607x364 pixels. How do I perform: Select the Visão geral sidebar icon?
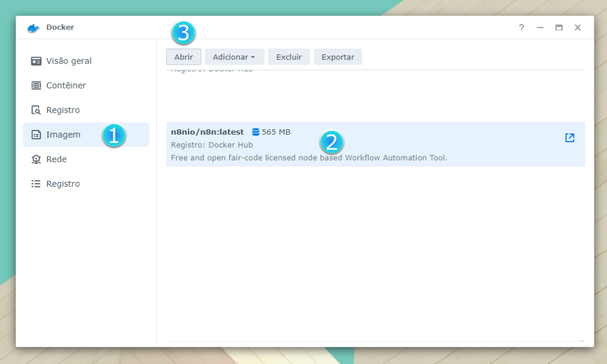click(36, 61)
